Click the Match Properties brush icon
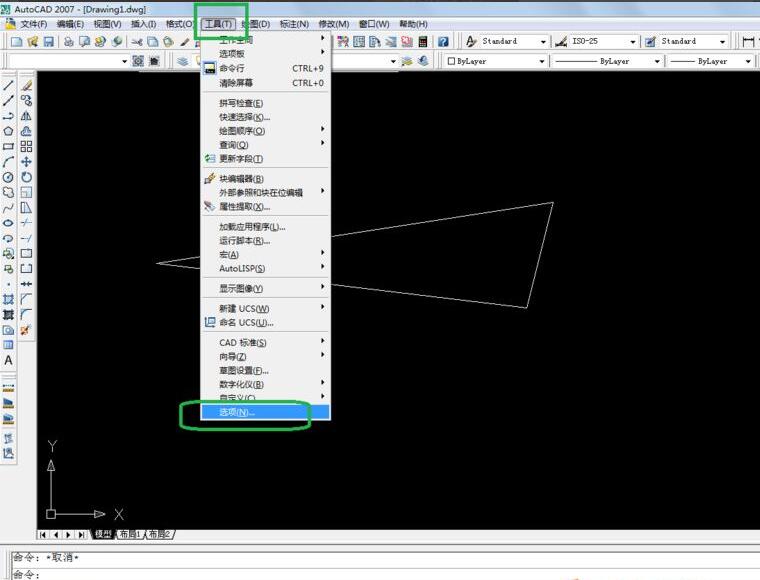760x580 pixels. [x=185, y=42]
